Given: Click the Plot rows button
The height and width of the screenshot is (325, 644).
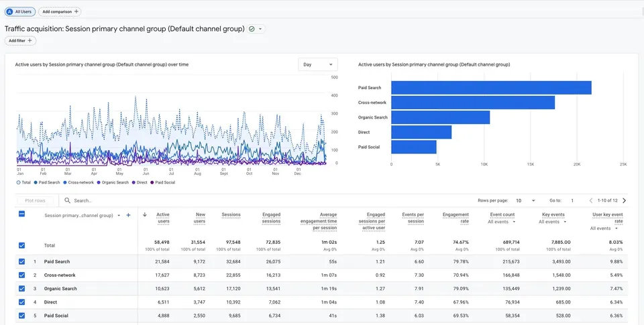Looking at the screenshot, I should (36, 200).
